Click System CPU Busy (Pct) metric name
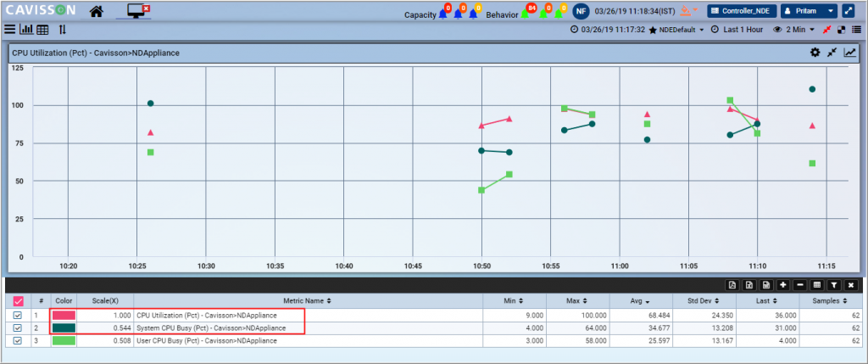868x364 pixels. coord(211,328)
